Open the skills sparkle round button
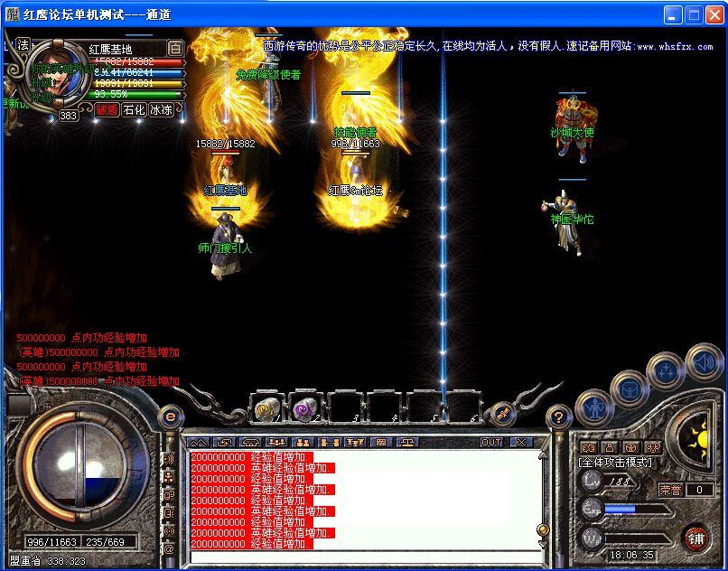 (666, 371)
